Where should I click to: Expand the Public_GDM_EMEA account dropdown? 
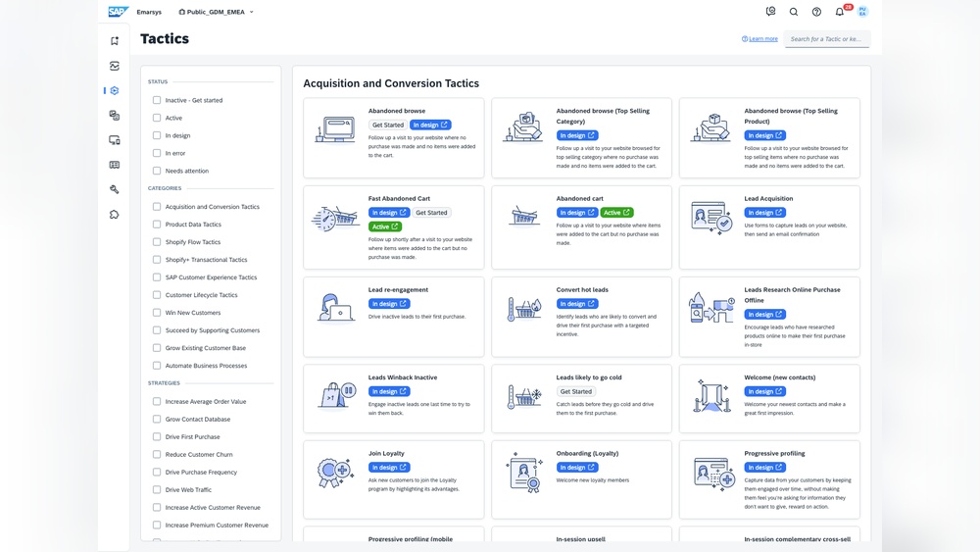(x=217, y=12)
